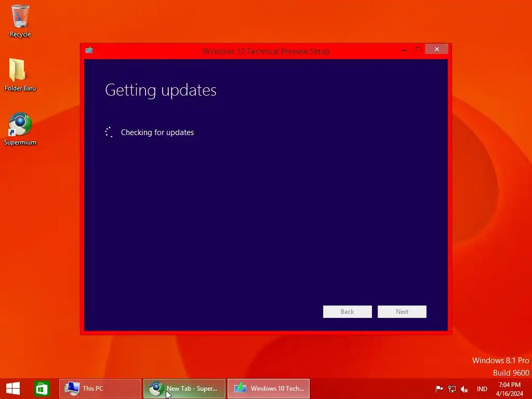This screenshot has height=399, width=532.
Task: Open the Windows Start button
Action: (13, 389)
